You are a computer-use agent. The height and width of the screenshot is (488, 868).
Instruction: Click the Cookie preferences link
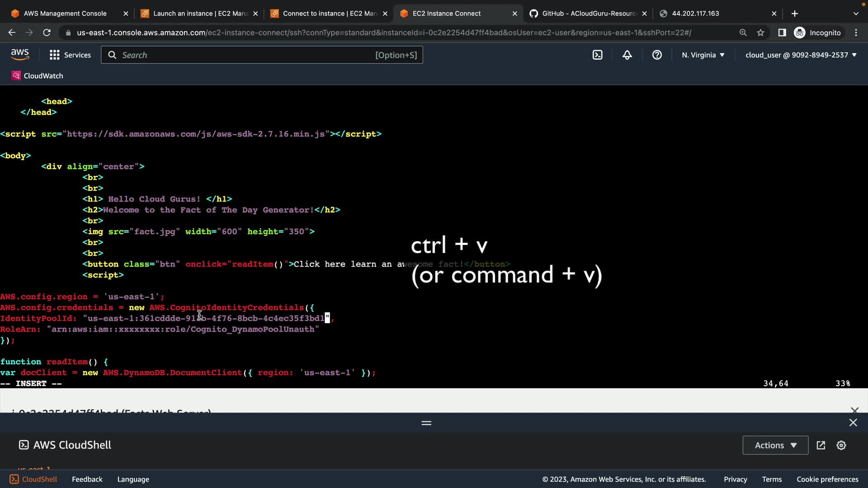click(x=827, y=479)
